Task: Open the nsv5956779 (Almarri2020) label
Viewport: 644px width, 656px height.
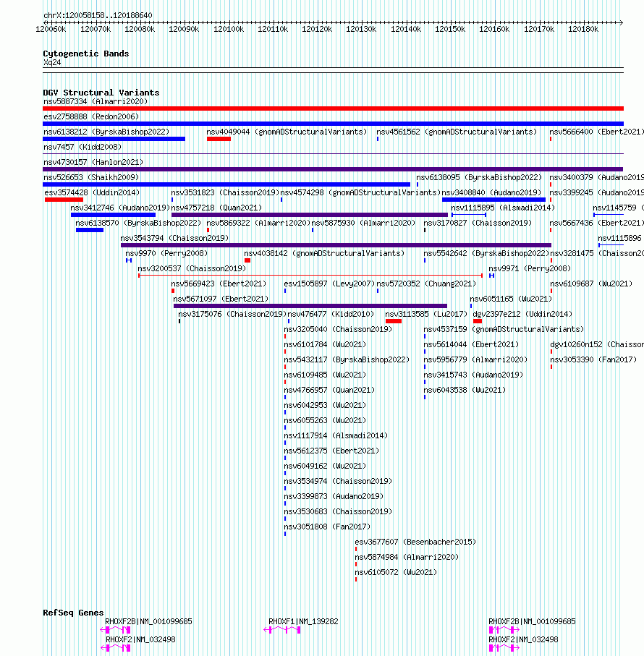Action: 475,359
